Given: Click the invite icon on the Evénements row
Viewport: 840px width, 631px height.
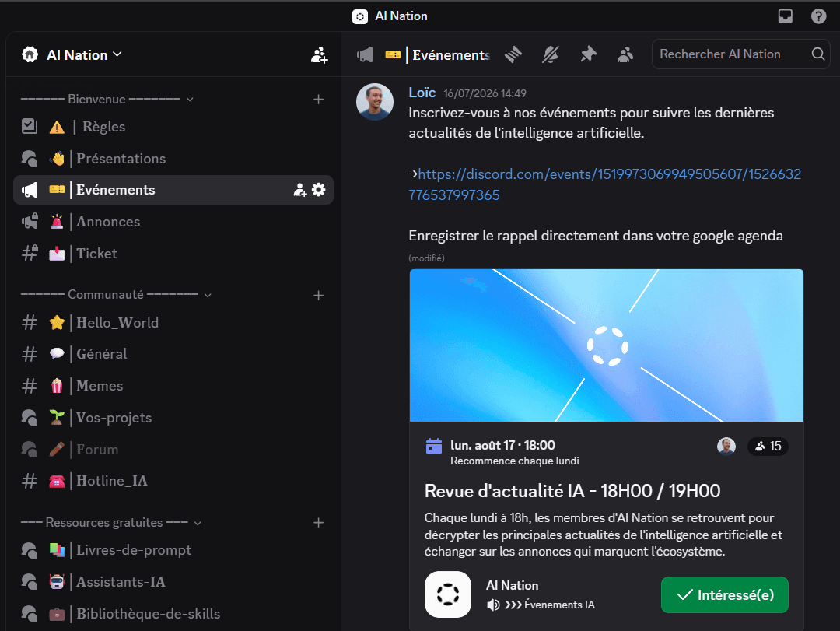Looking at the screenshot, I should click(300, 190).
